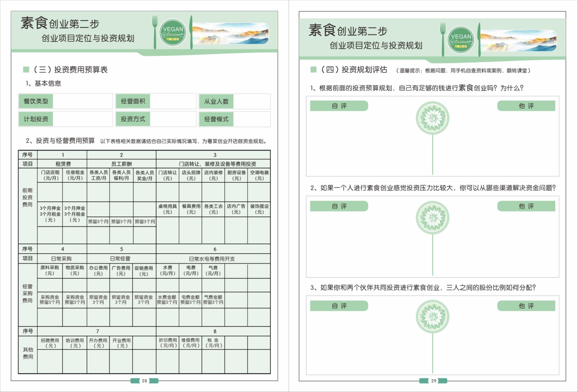The image size is (578, 392).
Task: Click the mountain landscape image on left header
Action: (x=230, y=33)
